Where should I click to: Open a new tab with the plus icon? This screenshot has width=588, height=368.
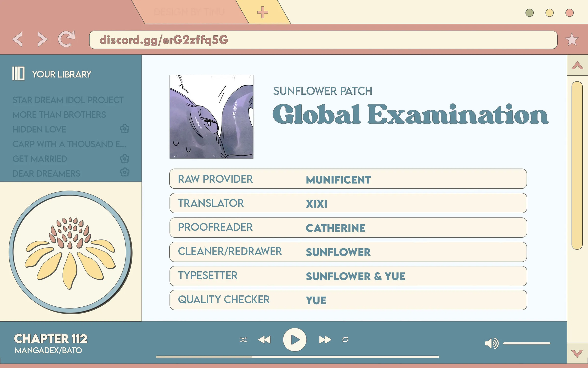click(263, 12)
